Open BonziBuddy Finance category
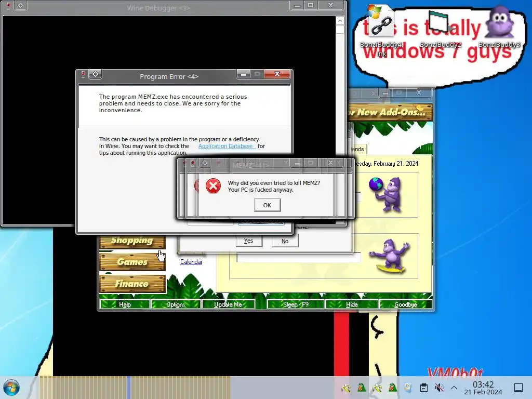The height and width of the screenshot is (399, 532). (132, 284)
